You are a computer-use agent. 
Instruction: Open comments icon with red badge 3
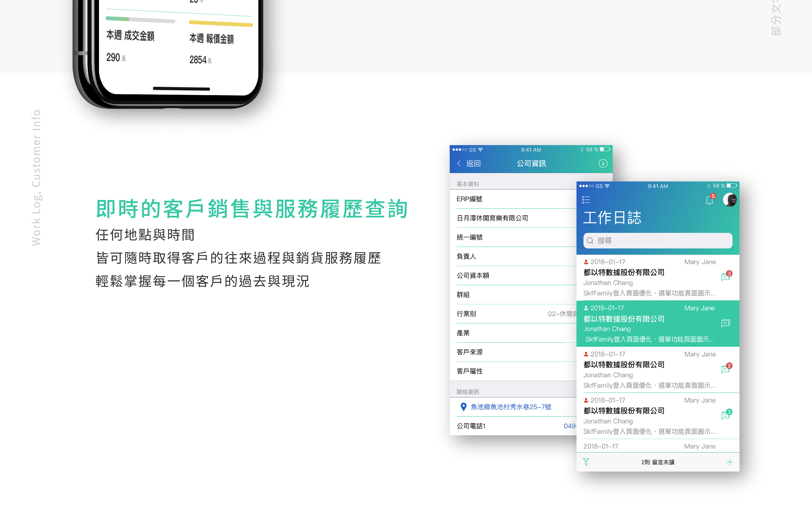tap(725, 277)
